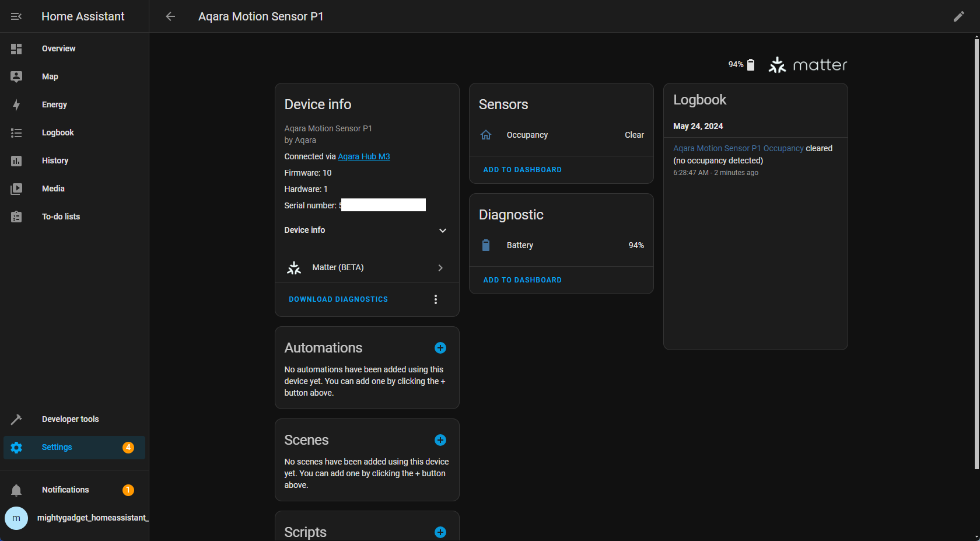The width and height of the screenshot is (980, 541).
Task: Open the Aqara Motion Sensor P1 Occupancy logbook entry
Action: (738, 148)
